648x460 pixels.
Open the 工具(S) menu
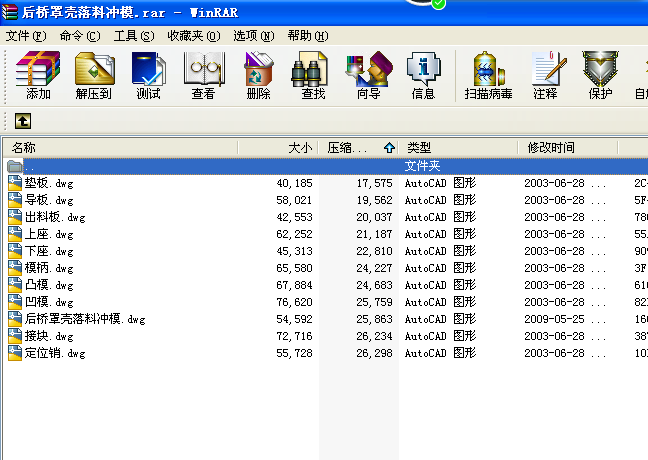134,36
